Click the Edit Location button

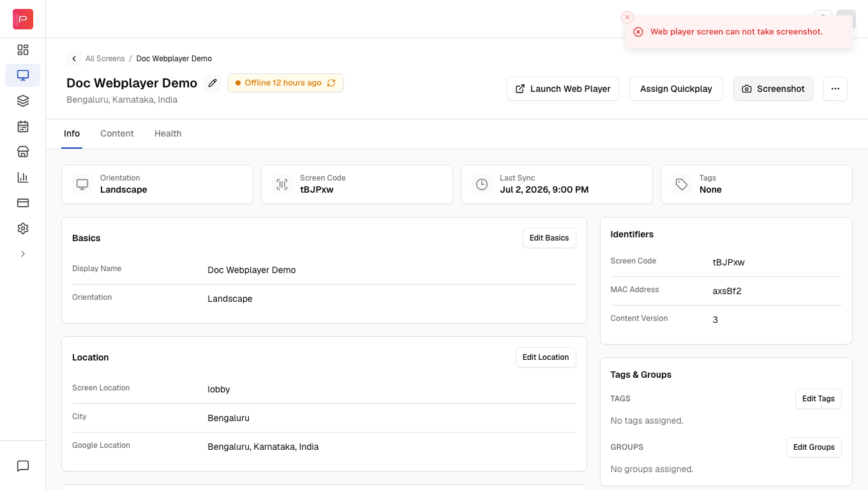pos(546,357)
